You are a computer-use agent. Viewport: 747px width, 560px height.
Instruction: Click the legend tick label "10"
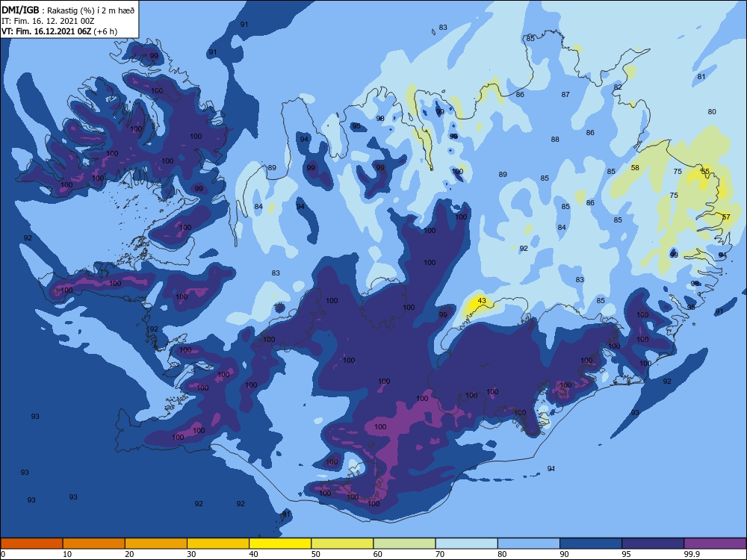coord(67,554)
